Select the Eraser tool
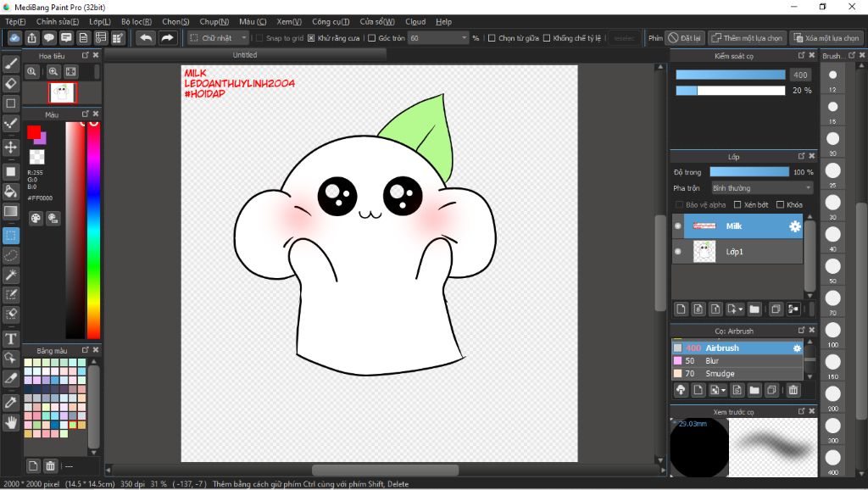Screen dimensions: 868x490 coord(10,84)
